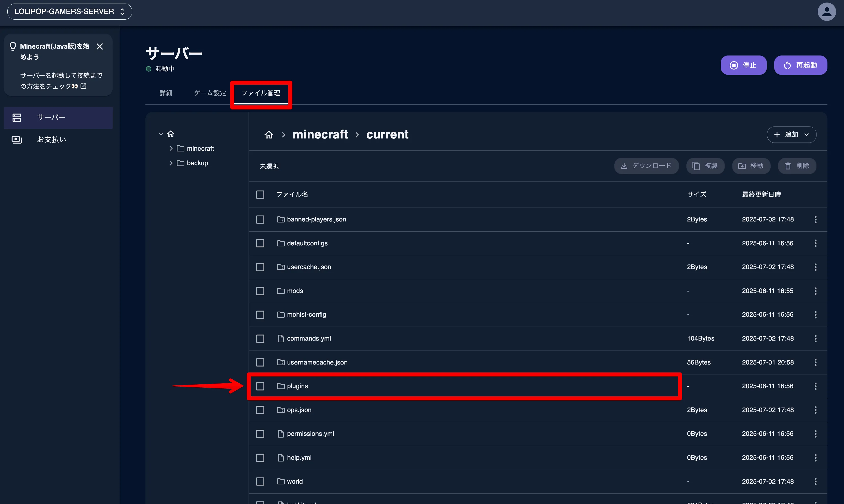Viewport: 844px width, 504px height.
Task: Click the ファイル名 column header
Action: [x=292, y=194]
